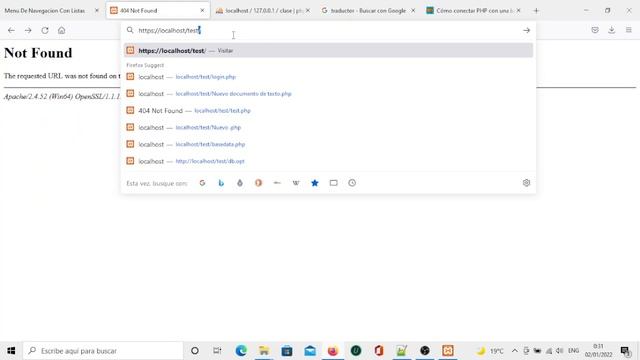
Task: Switch to the phpMyAdmin localhost tab
Action: [263, 11]
